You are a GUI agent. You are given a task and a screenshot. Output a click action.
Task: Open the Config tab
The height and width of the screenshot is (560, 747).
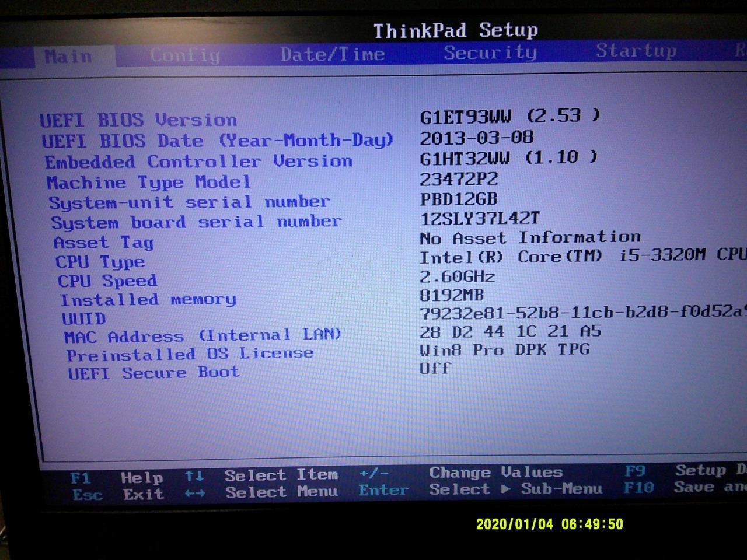(x=185, y=55)
